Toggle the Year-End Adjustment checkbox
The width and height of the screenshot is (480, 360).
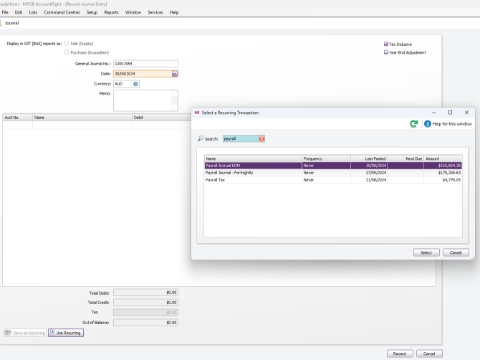[386, 52]
